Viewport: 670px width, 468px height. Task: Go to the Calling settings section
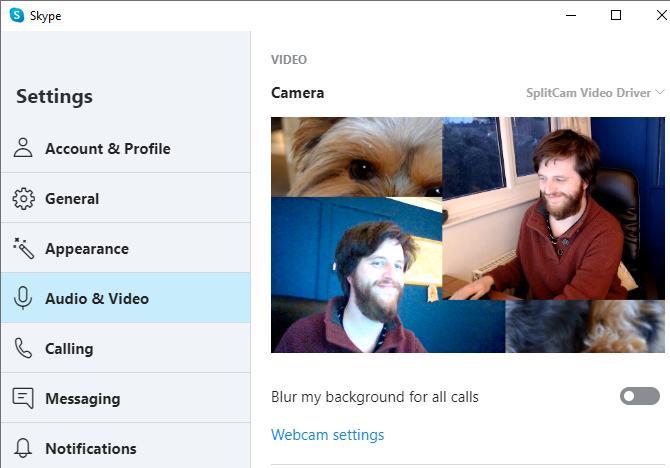pos(69,349)
